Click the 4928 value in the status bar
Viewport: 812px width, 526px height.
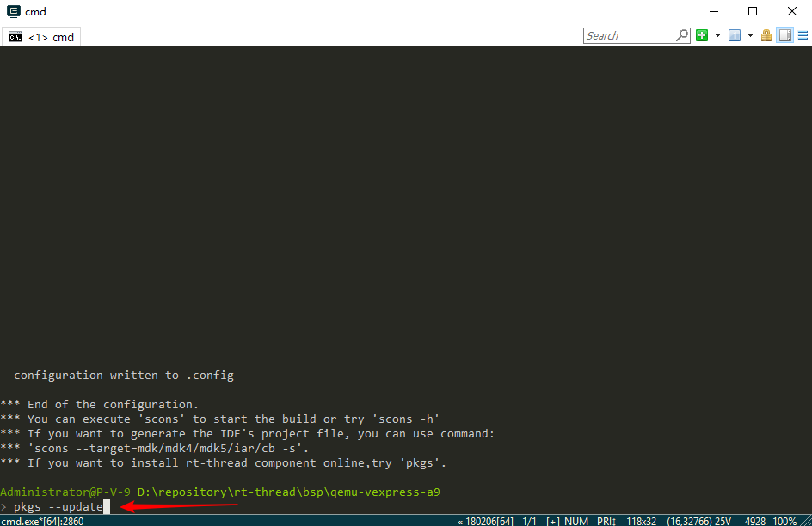pos(754,521)
